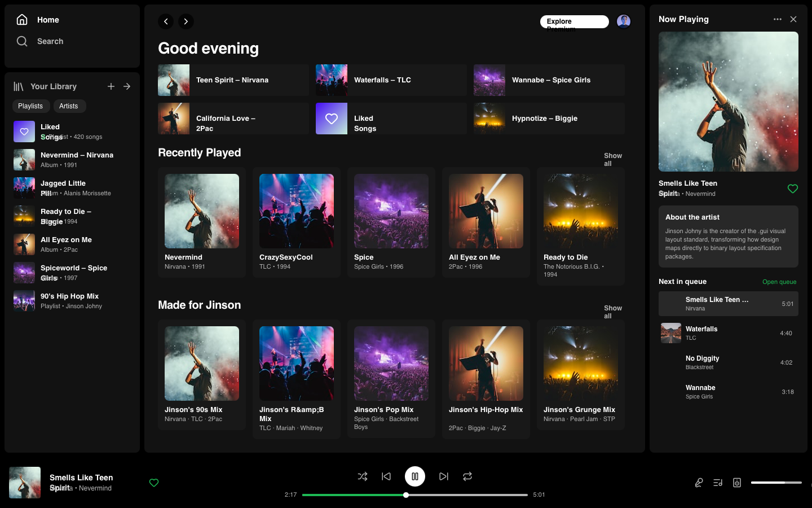Toggle like heart in Now Playing panel
812x508 pixels.
click(793, 189)
